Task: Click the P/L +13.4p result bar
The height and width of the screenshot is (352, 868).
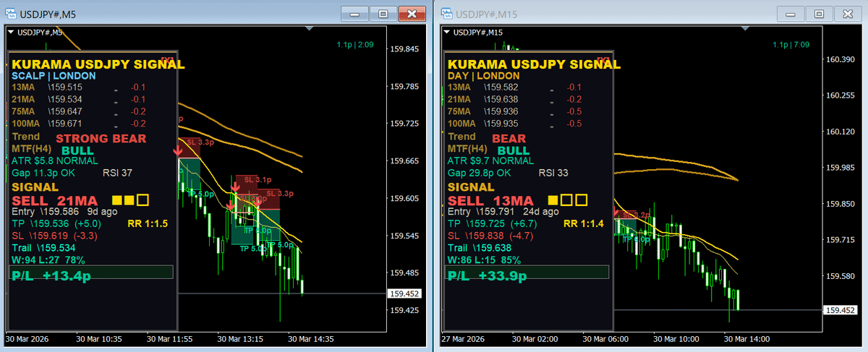Action: click(92, 272)
